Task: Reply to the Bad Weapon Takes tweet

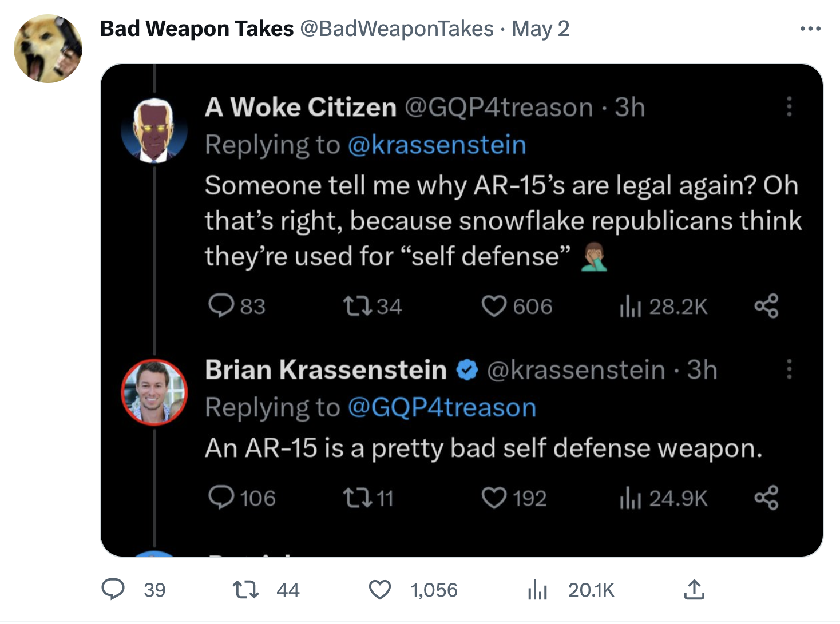Action: pyautogui.click(x=113, y=589)
